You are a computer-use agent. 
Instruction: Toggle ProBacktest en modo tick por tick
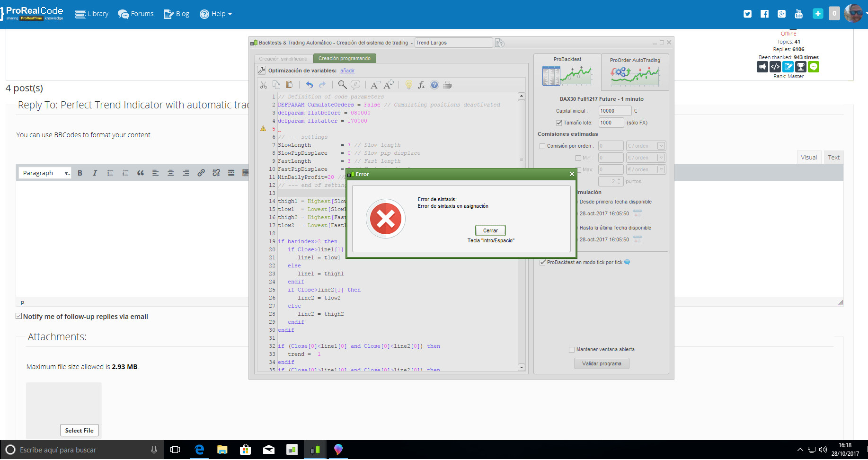(543, 263)
